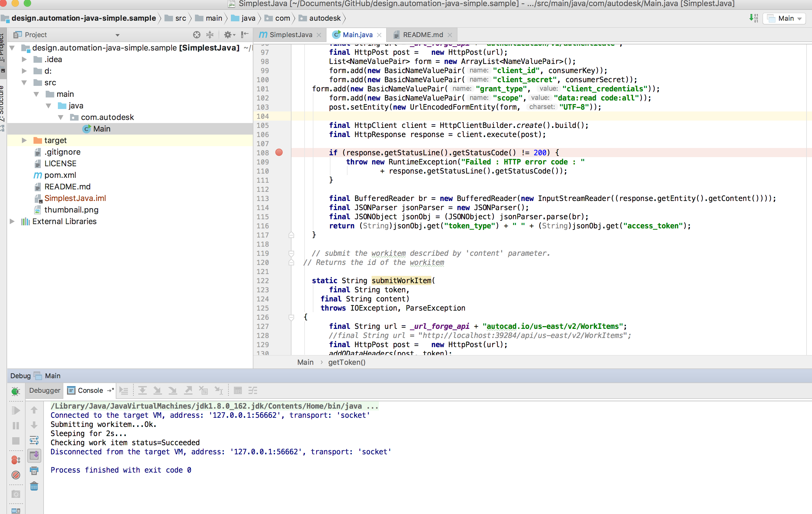812x514 pixels.
Task: Click the Step Over debugger icon
Action: tap(142, 391)
